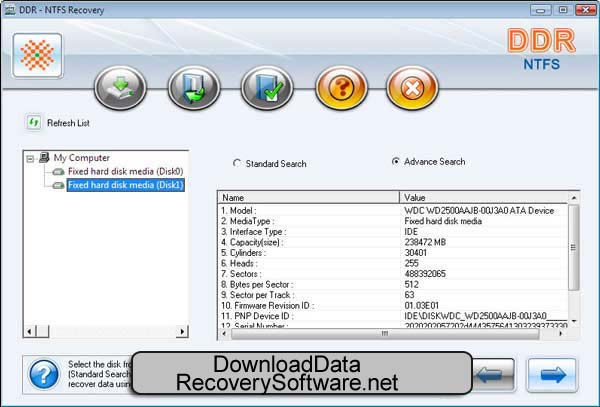Click the '8. Bytes per Sector :' row name
The image size is (600, 407).
[257, 285]
